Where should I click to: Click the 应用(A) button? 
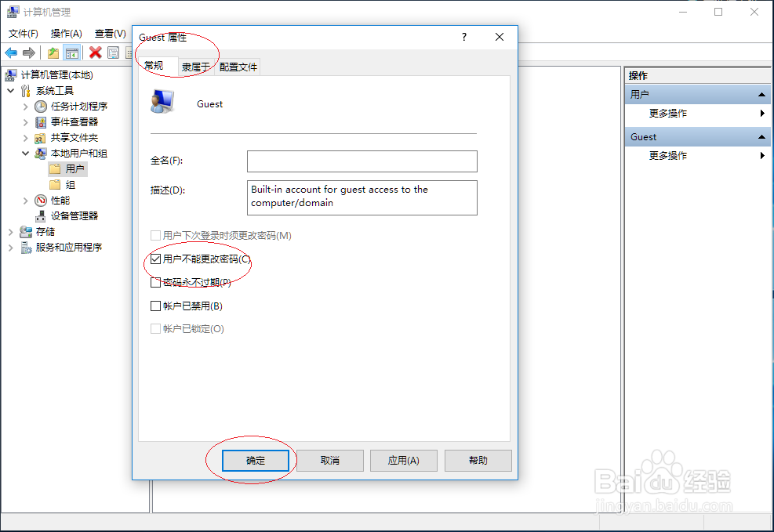tap(403, 461)
